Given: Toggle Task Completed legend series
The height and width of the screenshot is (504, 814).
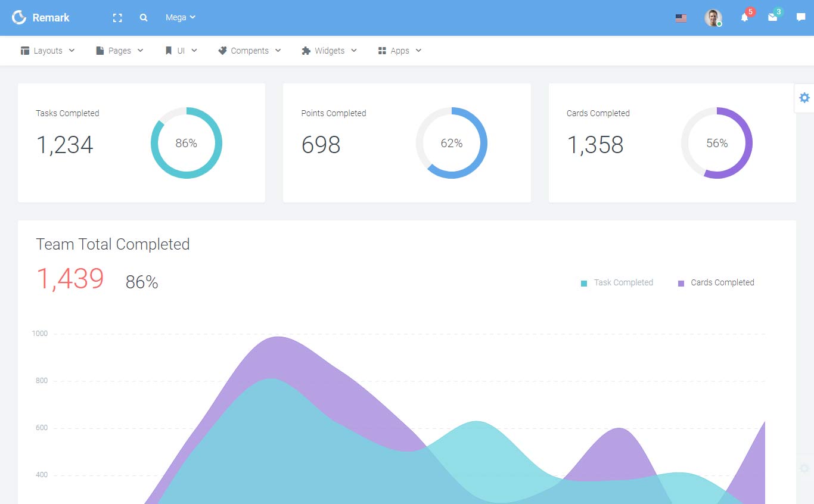Looking at the screenshot, I should (x=623, y=282).
